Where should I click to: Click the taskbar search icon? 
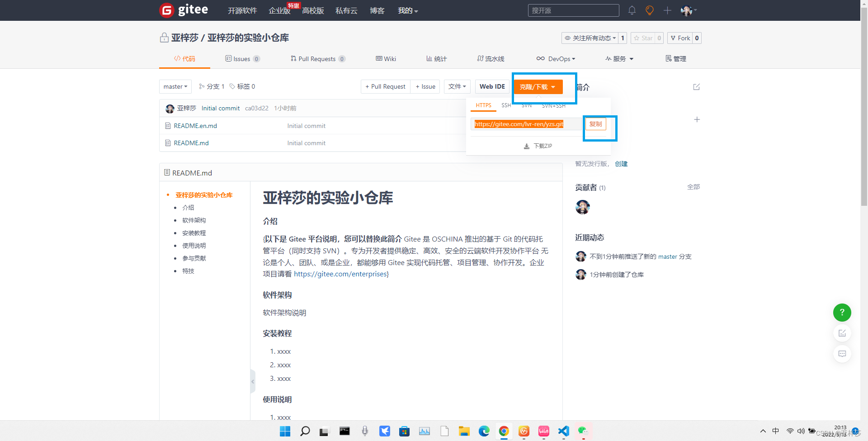tap(305, 431)
